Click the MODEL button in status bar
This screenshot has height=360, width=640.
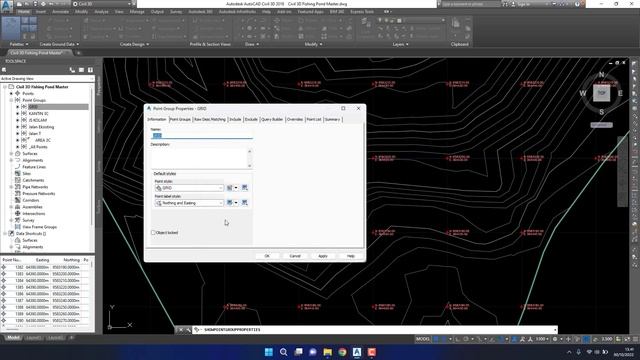point(423,339)
